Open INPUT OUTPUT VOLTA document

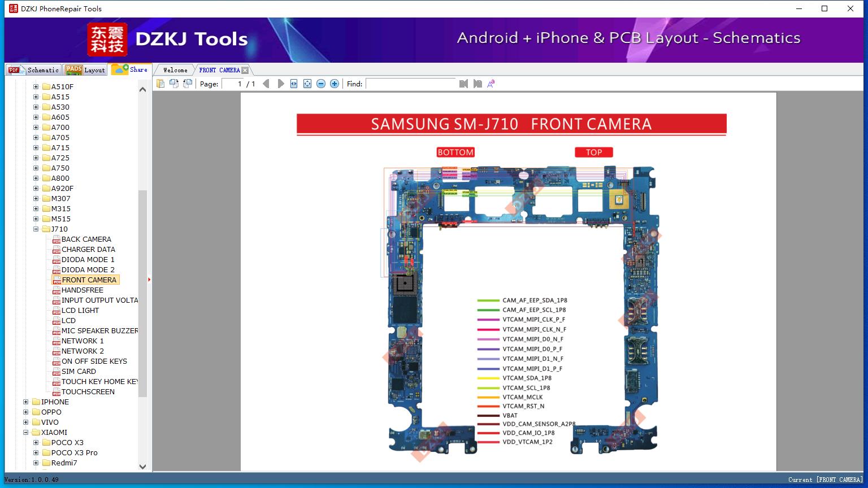tap(99, 300)
